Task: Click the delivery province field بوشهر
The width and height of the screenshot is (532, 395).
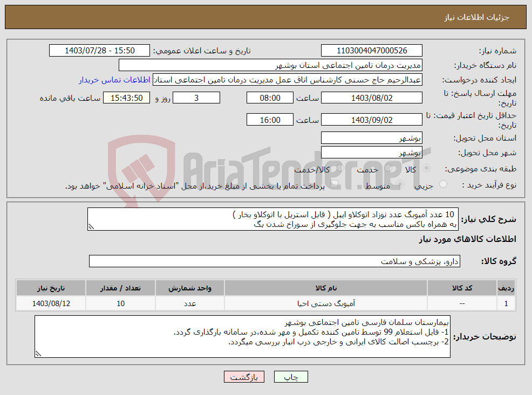Action: [372, 138]
